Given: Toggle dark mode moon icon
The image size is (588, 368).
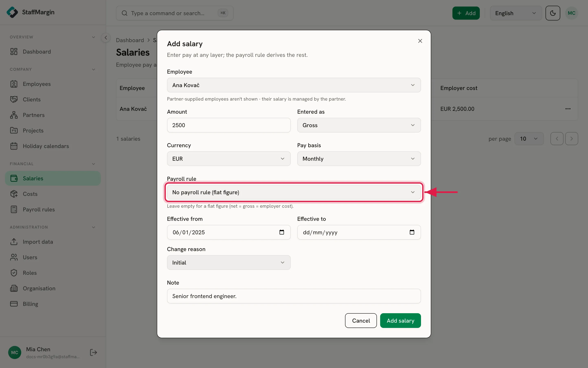Looking at the screenshot, I should pyautogui.click(x=553, y=13).
